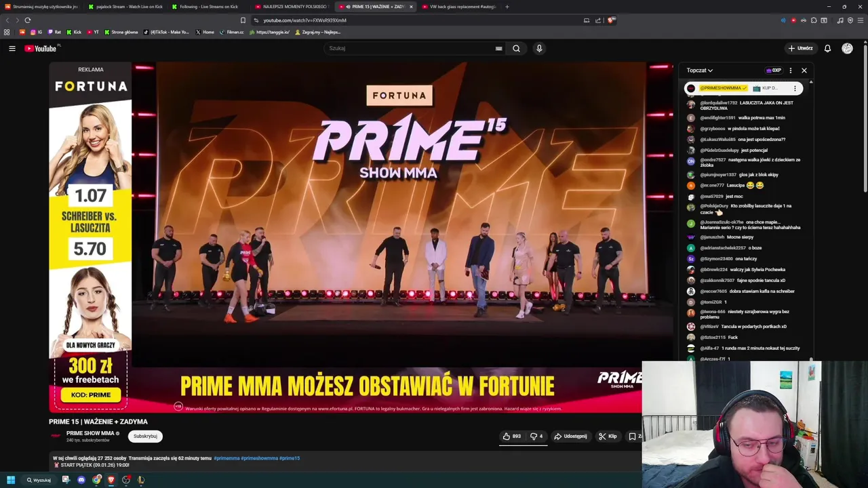Switch to Strumieniuj muzykę first browser tab
Screen dimensions: 868x488
[x=41, y=7]
